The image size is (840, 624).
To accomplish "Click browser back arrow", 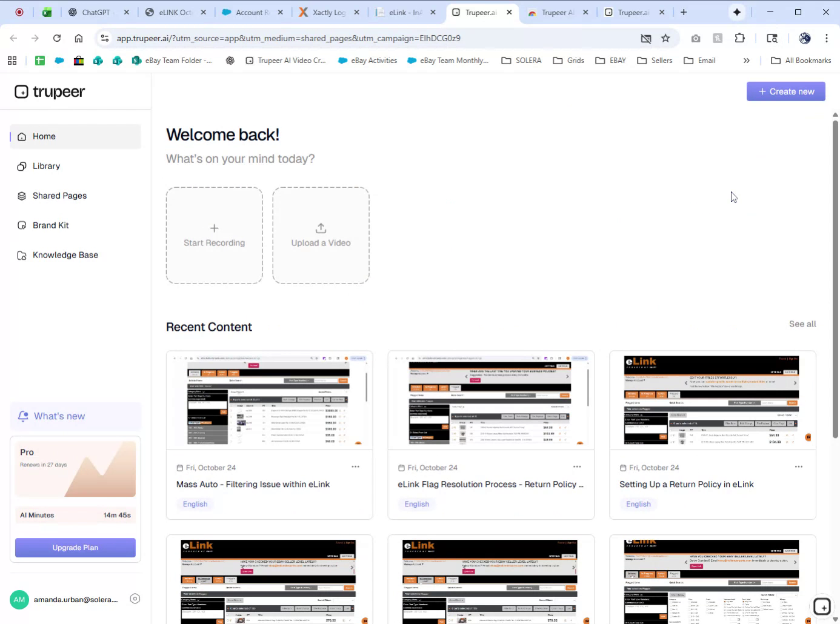I will [x=13, y=38].
